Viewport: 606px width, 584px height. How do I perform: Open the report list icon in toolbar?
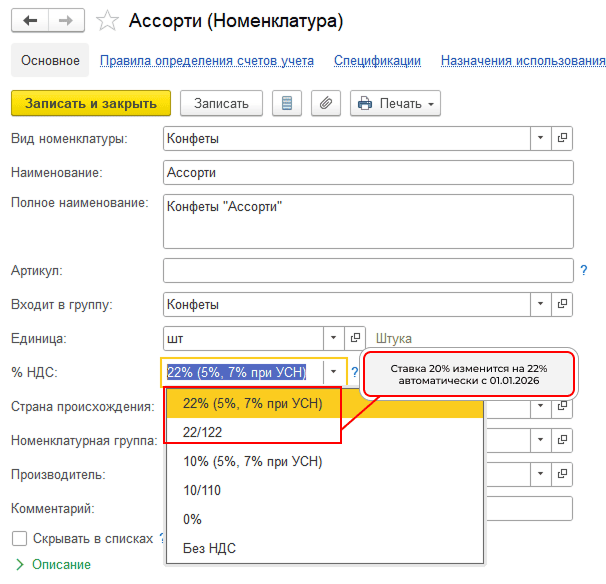[288, 103]
